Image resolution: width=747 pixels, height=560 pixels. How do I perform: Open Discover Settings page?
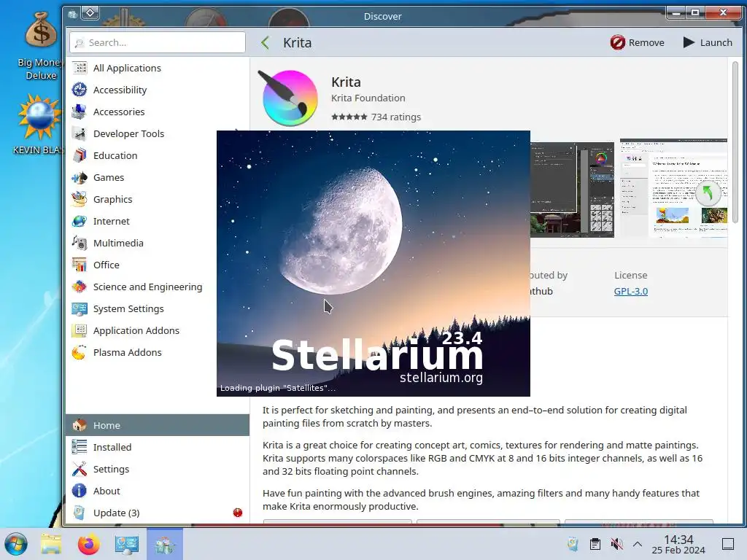point(158,469)
